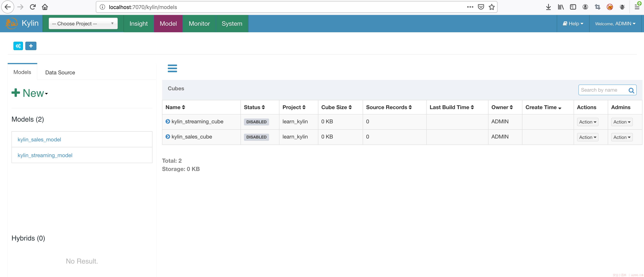The width and height of the screenshot is (644, 277).
Task: Click the Total: 2 summary text
Action: [172, 161]
